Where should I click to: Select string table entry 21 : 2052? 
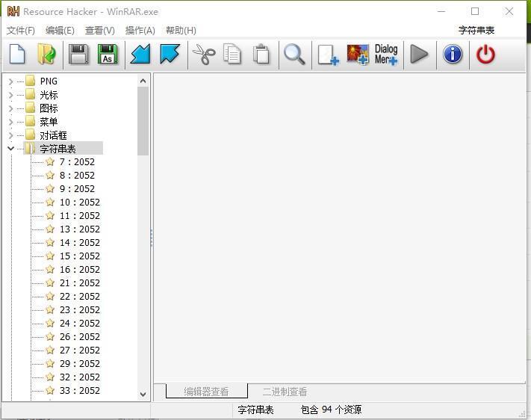(79, 283)
